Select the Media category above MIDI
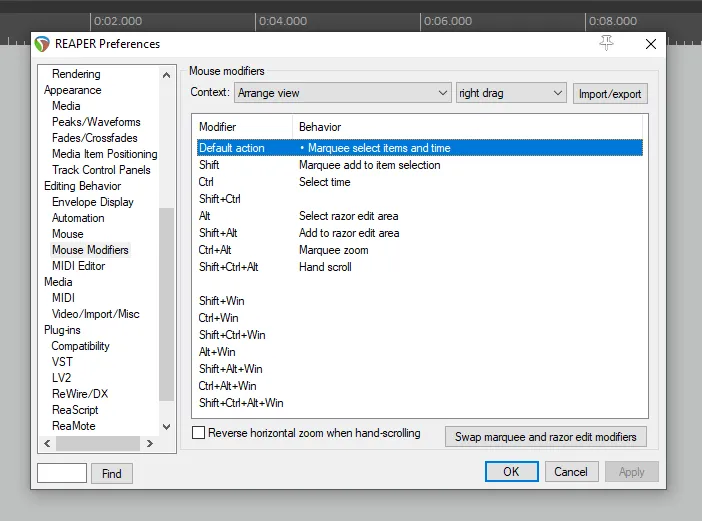This screenshot has width=702, height=521. pyautogui.click(x=58, y=282)
